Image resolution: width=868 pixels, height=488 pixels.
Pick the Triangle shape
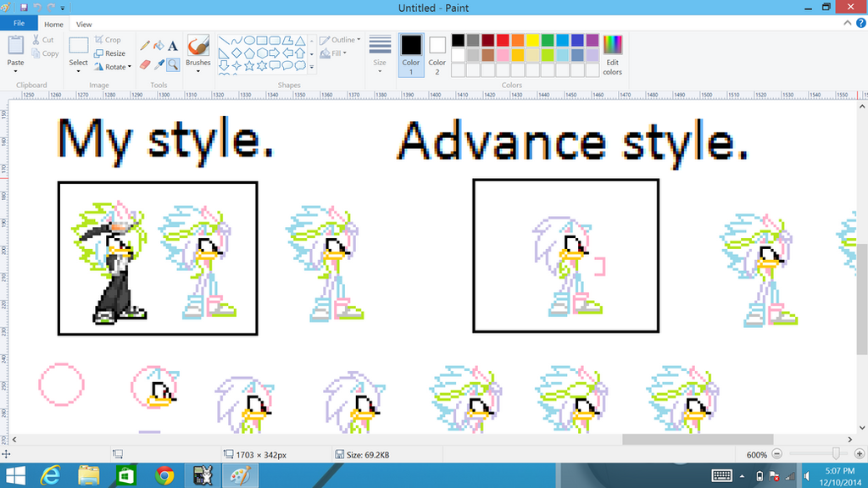tap(300, 41)
